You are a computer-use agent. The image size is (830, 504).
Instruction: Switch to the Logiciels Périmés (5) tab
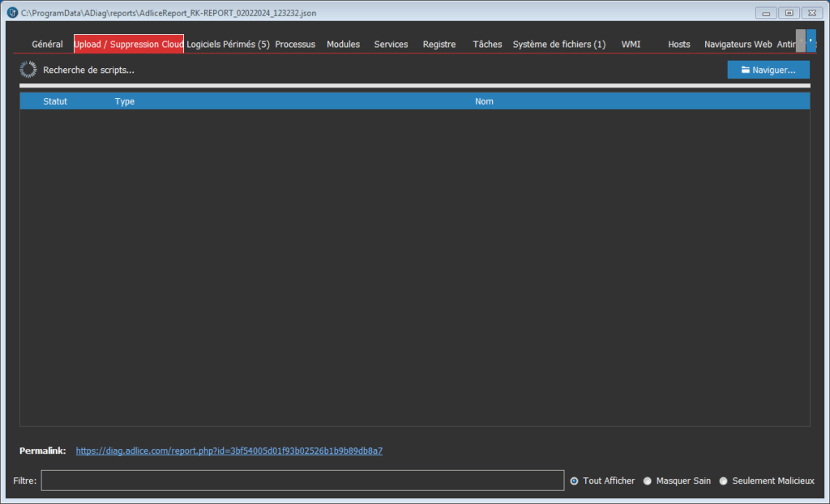(228, 45)
